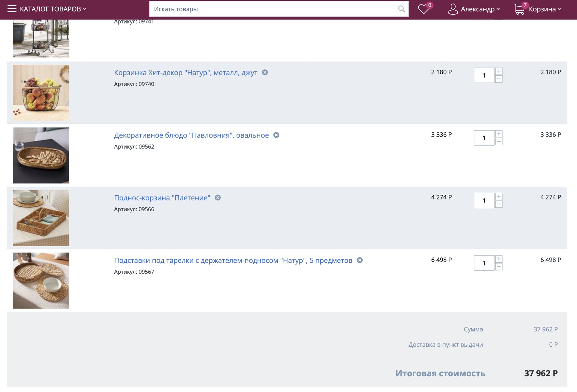Decrease quantity of Подставки под тарелки
The image size is (577, 392).
[x=499, y=267]
